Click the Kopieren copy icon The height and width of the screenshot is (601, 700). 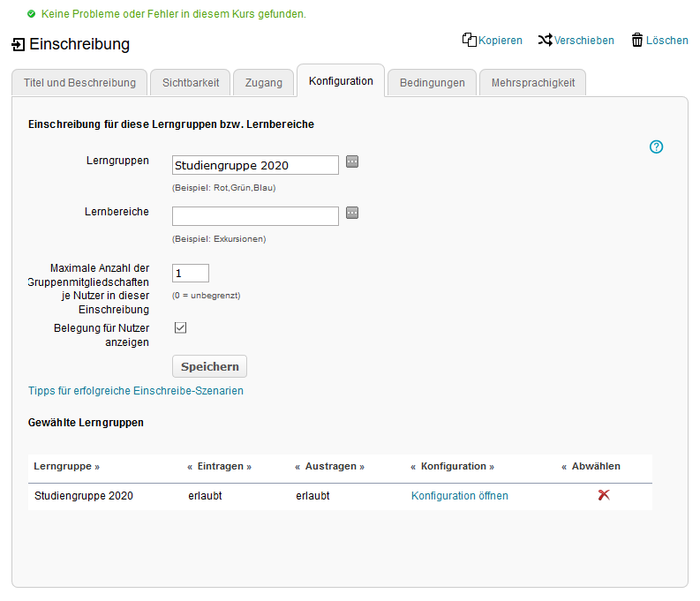[470, 40]
